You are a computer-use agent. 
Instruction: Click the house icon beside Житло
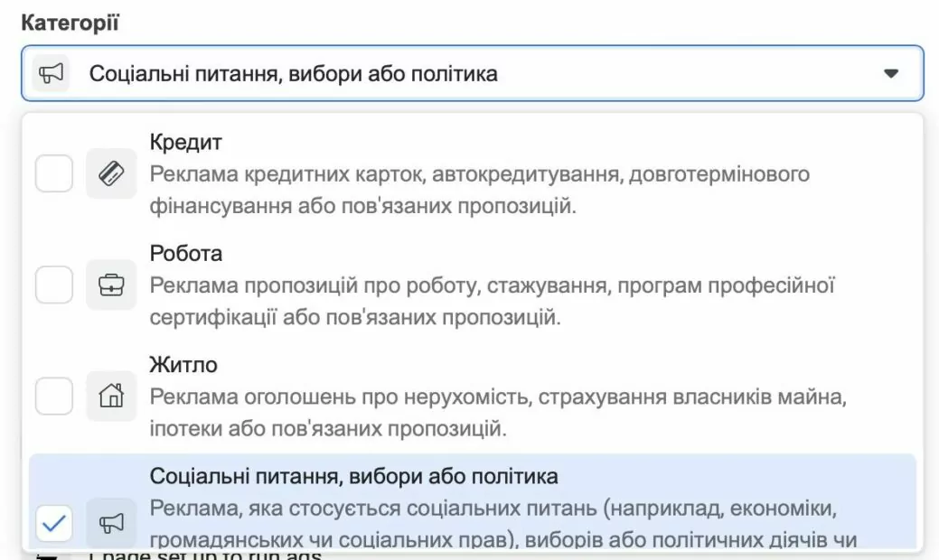111,396
